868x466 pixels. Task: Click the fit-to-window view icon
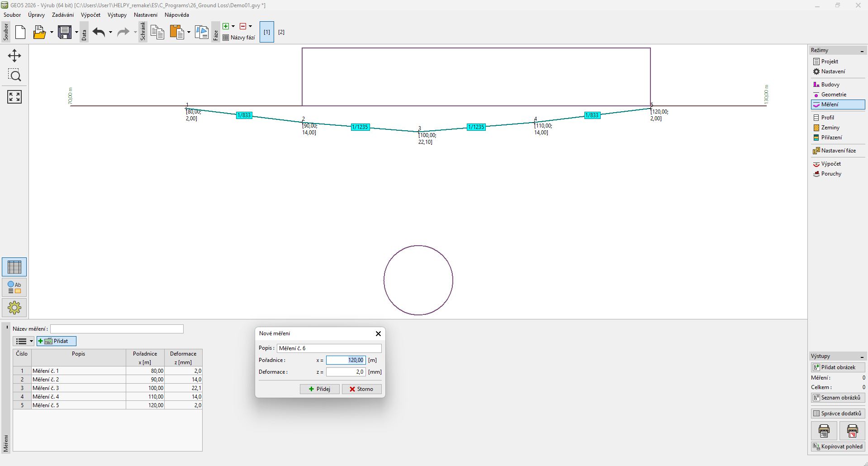[14, 96]
